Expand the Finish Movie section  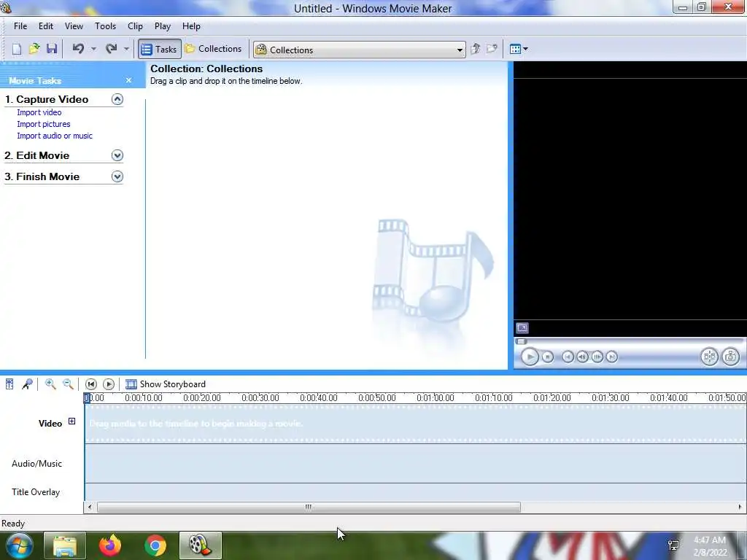tap(117, 176)
